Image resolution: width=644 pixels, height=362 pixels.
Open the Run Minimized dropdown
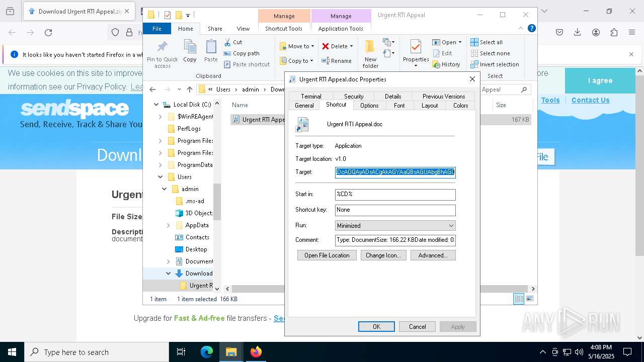395,225
